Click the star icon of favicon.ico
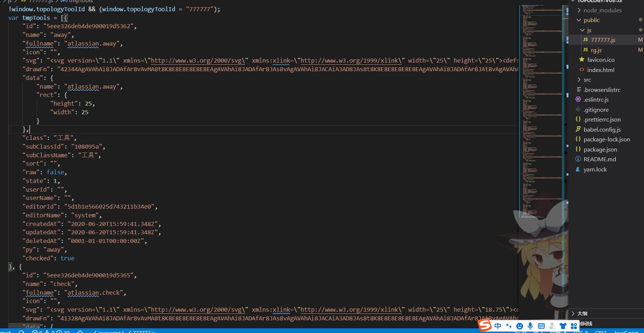Screen dimensions: 644x333 coord(581,60)
